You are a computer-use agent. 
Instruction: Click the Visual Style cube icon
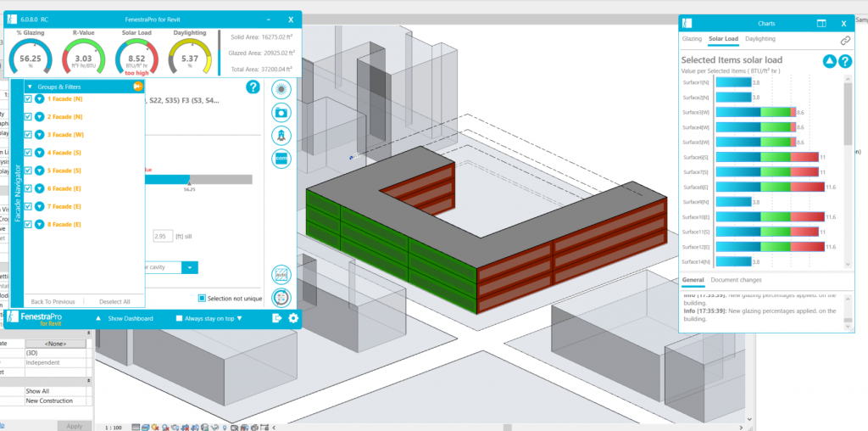145,427
